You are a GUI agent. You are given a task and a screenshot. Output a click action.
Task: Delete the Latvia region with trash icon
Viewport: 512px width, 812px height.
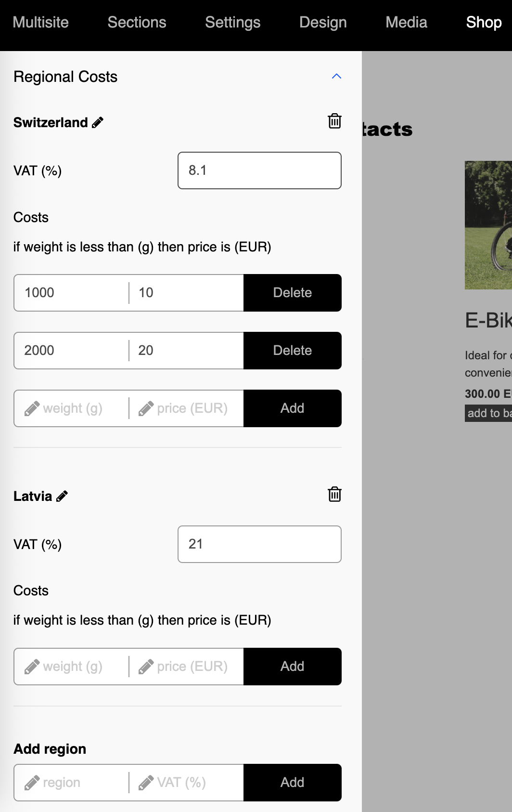pyautogui.click(x=334, y=494)
